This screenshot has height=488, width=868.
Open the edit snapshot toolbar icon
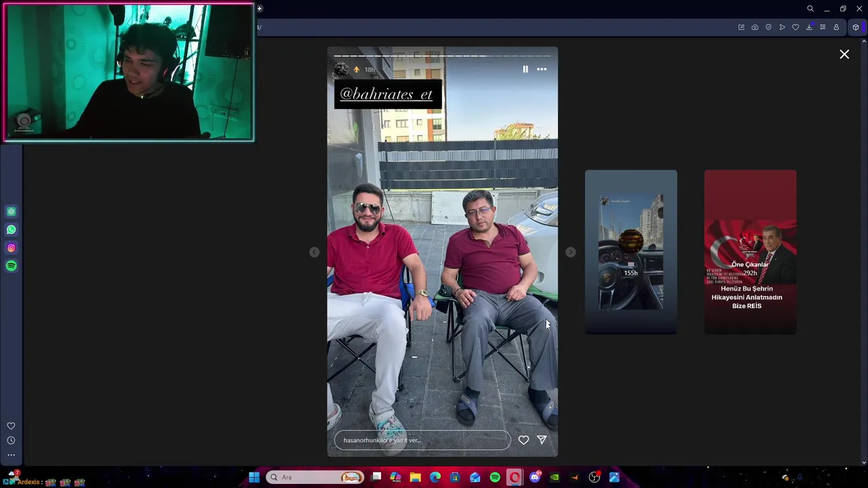[x=741, y=27]
